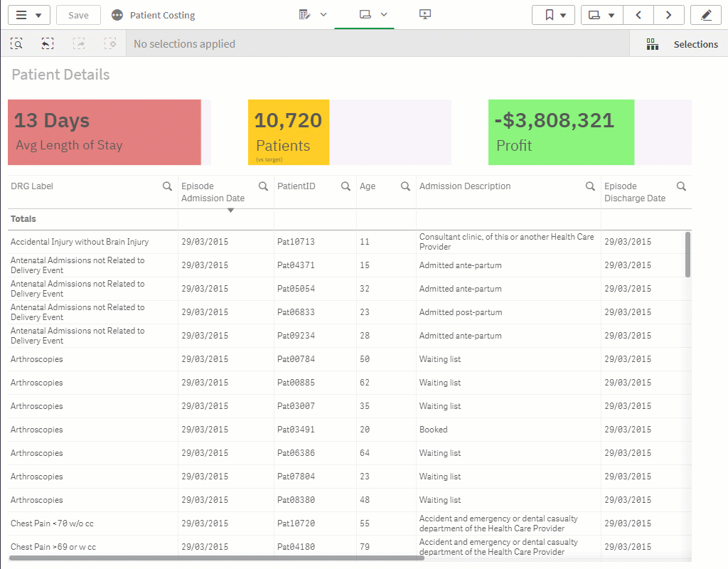The image size is (728, 569).
Task: Sort by the PatientID header
Action: point(296,186)
